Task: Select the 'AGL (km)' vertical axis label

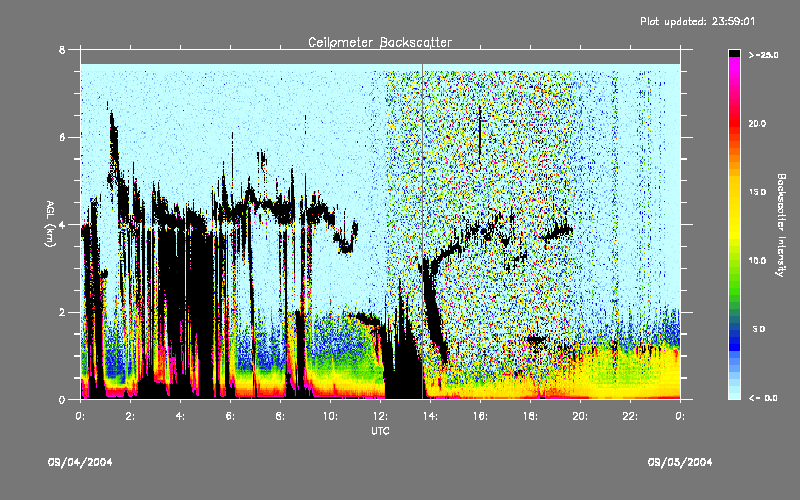Action: point(50,224)
